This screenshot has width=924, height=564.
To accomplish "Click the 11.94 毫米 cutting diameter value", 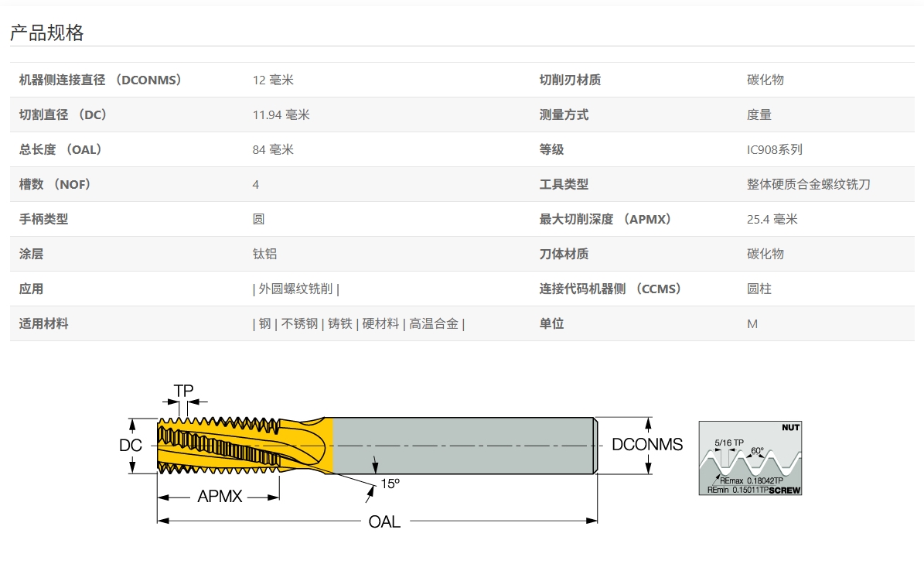I will pyautogui.click(x=281, y=115).
